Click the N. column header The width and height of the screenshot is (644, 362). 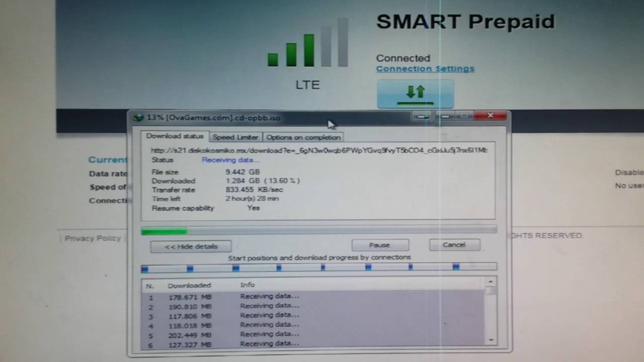pos(149,286)
